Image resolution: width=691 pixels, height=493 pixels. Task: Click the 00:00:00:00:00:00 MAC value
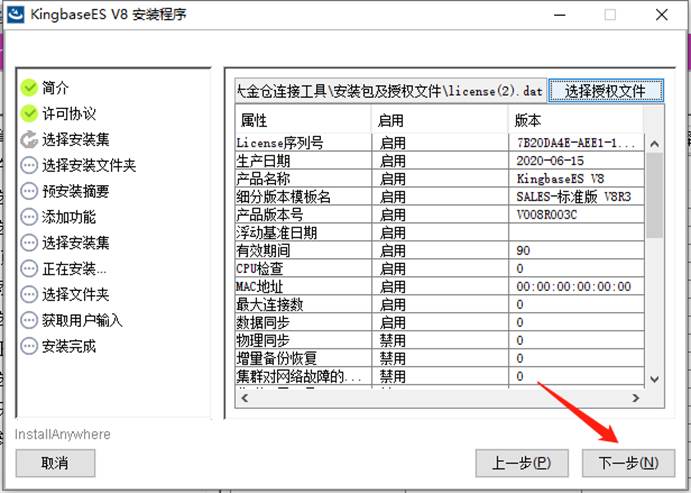pyautogui.click(x=574, y=286)
